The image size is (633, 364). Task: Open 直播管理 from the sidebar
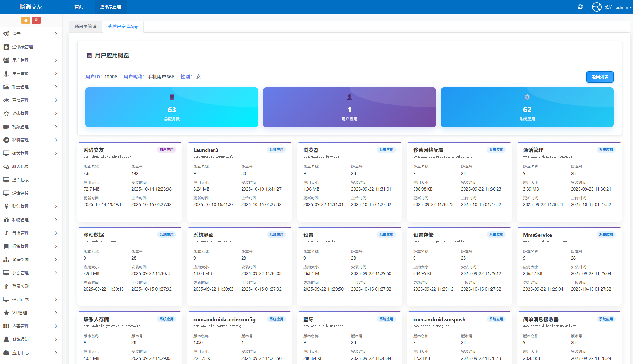[x=6, y=100]
